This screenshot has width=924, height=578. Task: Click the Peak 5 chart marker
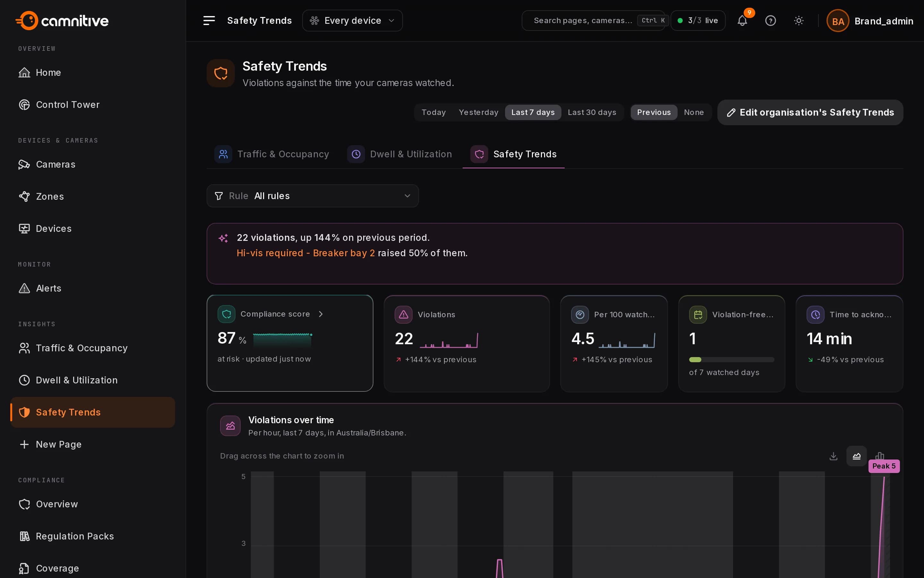pyautogui.click(x=884, y=466)
